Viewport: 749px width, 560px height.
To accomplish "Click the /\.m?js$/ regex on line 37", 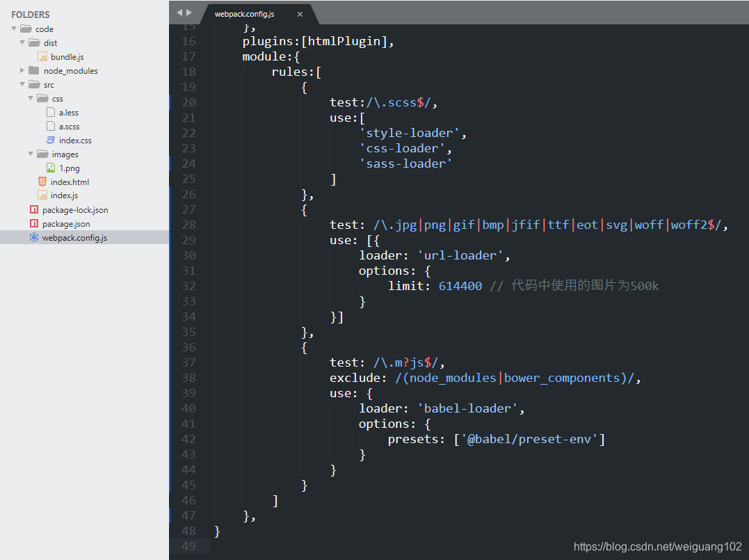I will pyautogui.click(x=406, y=362).
